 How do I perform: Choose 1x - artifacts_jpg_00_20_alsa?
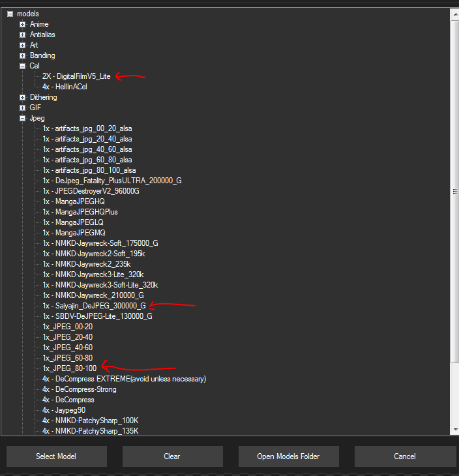pyautogui.click(x=87, y=128)
